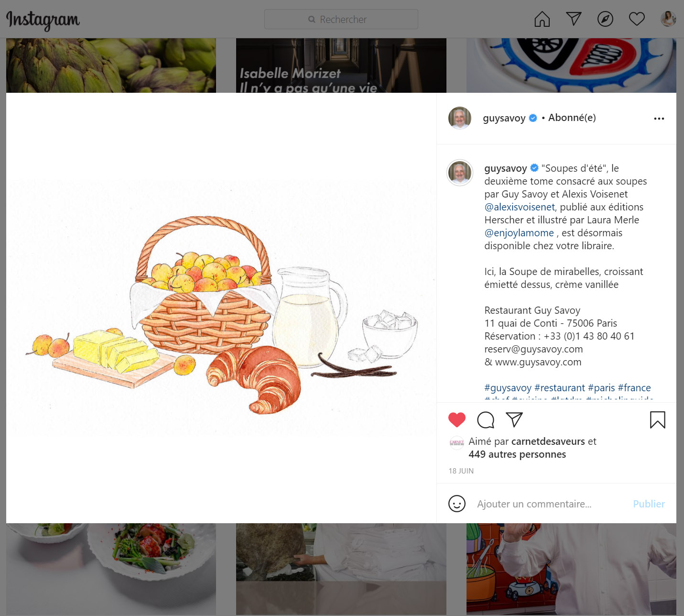
Task: Open the three-dots post options menu
Action: [659, 119]
